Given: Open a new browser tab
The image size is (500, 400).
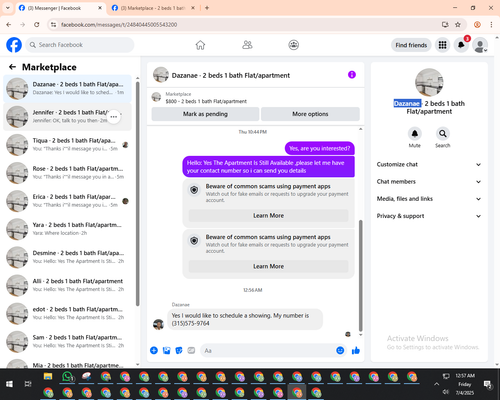Looking at the screenshot, I should click(207, 8).
